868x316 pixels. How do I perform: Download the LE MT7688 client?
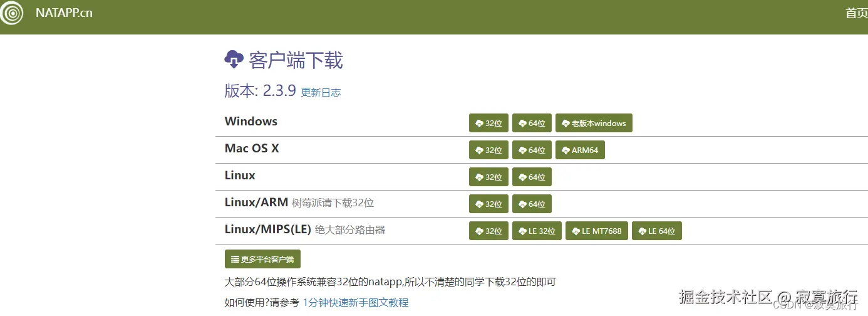point(597,231)
